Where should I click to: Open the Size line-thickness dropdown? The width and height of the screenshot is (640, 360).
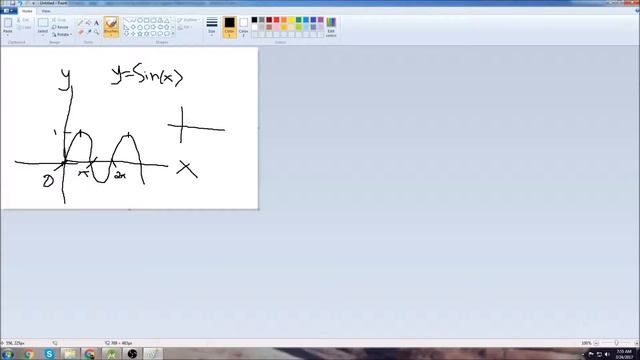click(212, 27)
